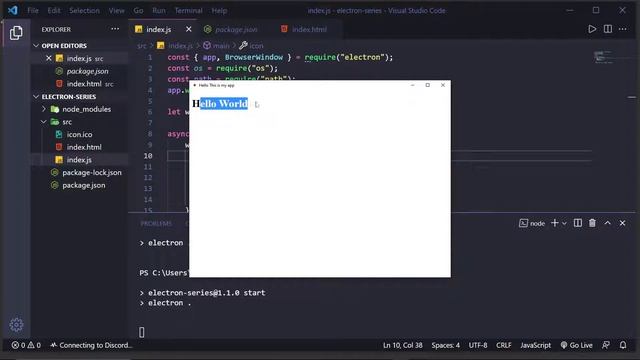
Task: Close the terminal panel
Action: click(x=622, y=223)
